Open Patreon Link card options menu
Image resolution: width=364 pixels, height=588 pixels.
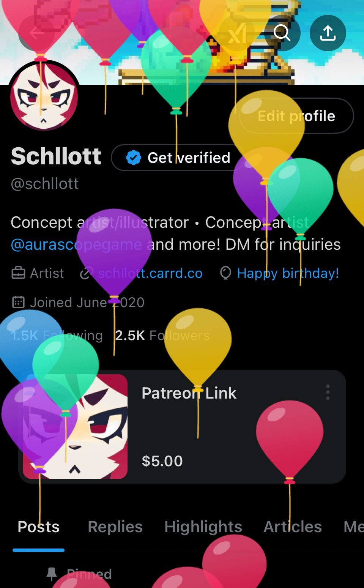point(328,392)
